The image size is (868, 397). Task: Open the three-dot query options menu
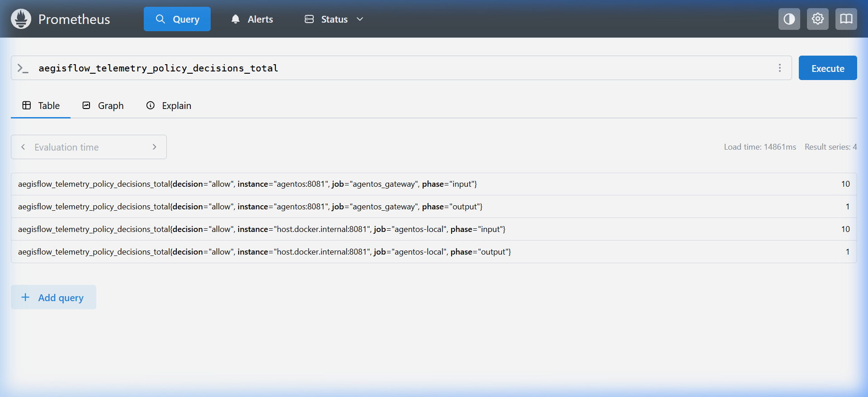(x=780, y=68)
